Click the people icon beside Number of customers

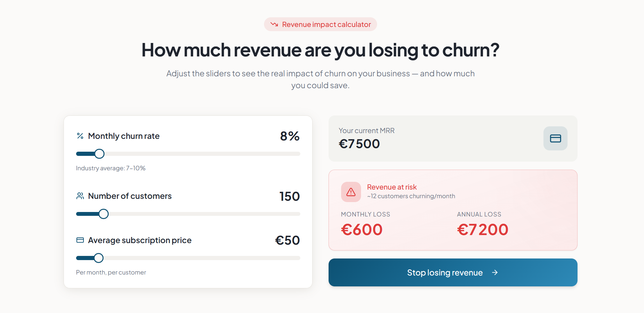[80, 196]
